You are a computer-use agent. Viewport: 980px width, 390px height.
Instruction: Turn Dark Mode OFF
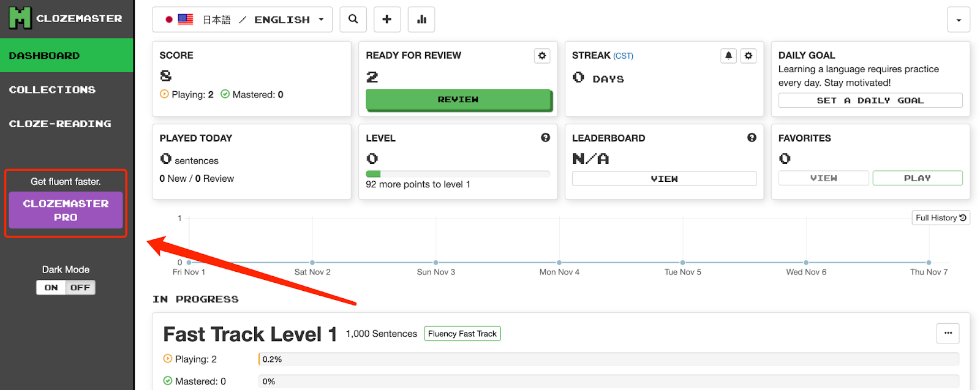click(x=80, y=287)
